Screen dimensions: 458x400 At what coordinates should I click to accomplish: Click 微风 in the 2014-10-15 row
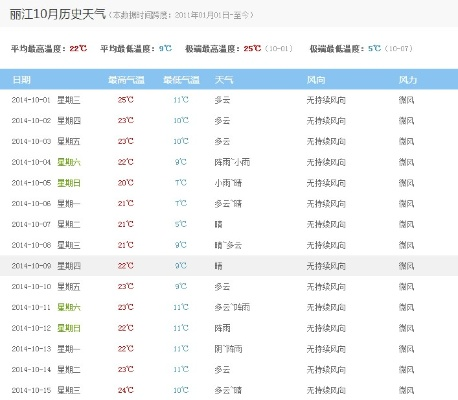tap(406, 390)
